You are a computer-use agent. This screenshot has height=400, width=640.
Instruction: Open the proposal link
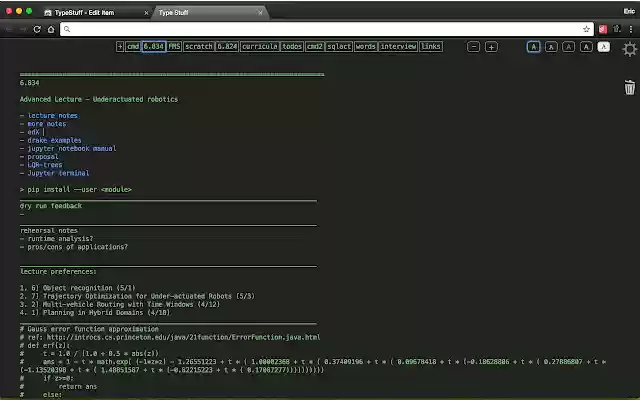coord(43,157)
